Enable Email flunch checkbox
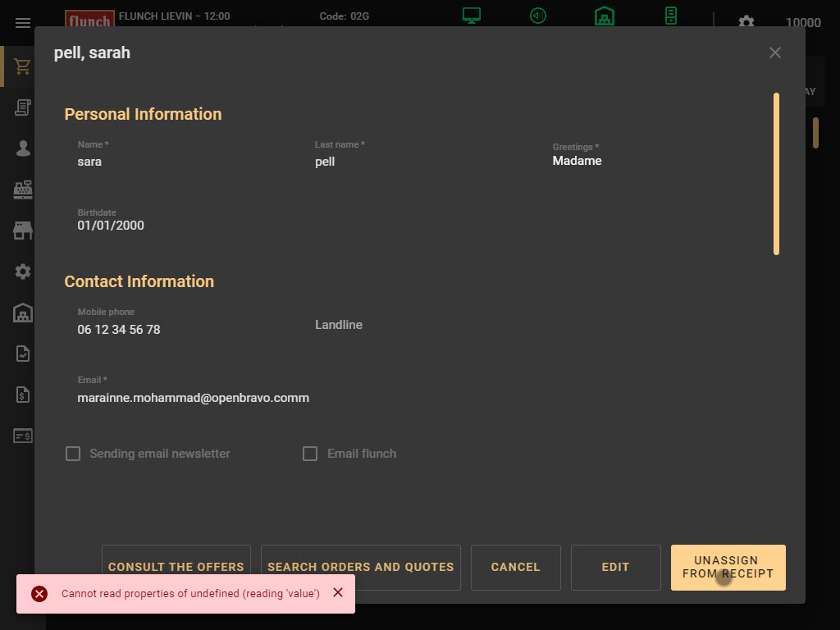 (310, 454)
